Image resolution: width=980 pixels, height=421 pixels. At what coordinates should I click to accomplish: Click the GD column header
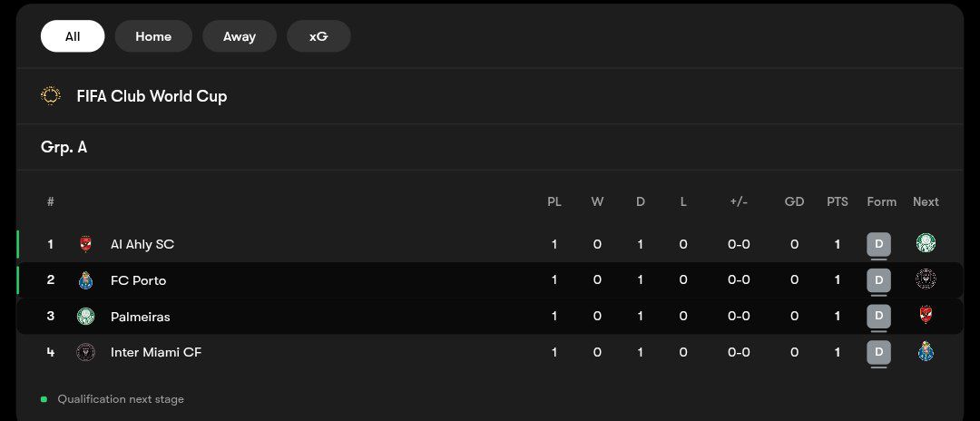coord(794,201)
